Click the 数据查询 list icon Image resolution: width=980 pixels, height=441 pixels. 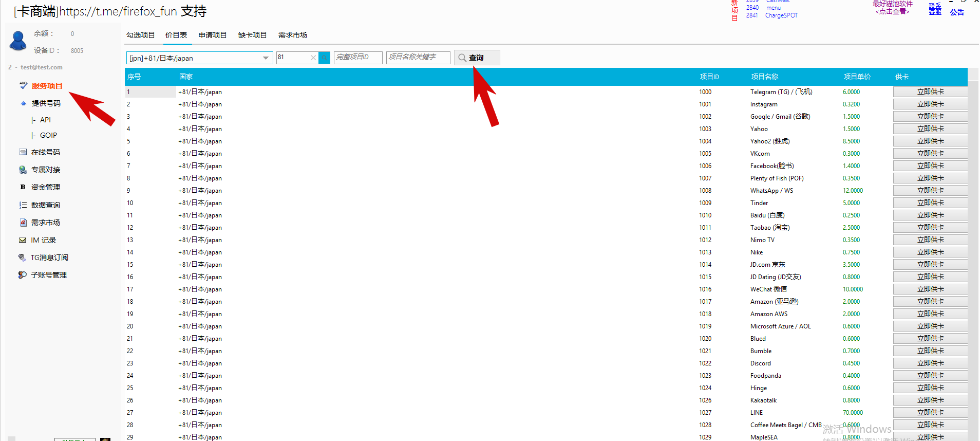point(23,205)
